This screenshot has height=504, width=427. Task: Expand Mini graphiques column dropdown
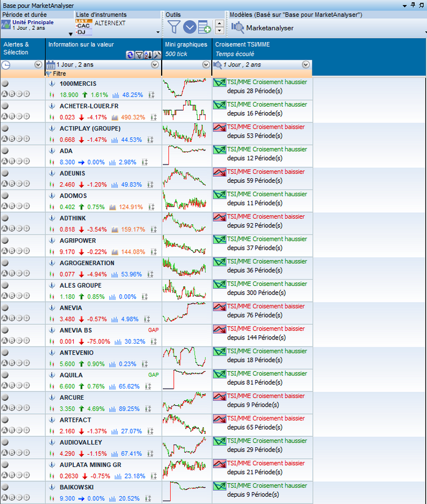click(x=206, y=65)
